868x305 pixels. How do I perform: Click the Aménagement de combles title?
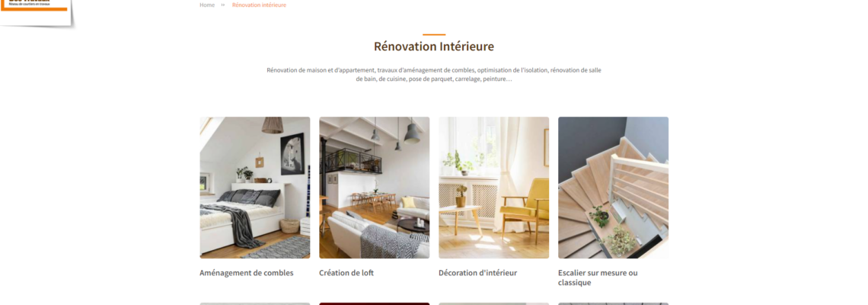[x=247, y=273]
